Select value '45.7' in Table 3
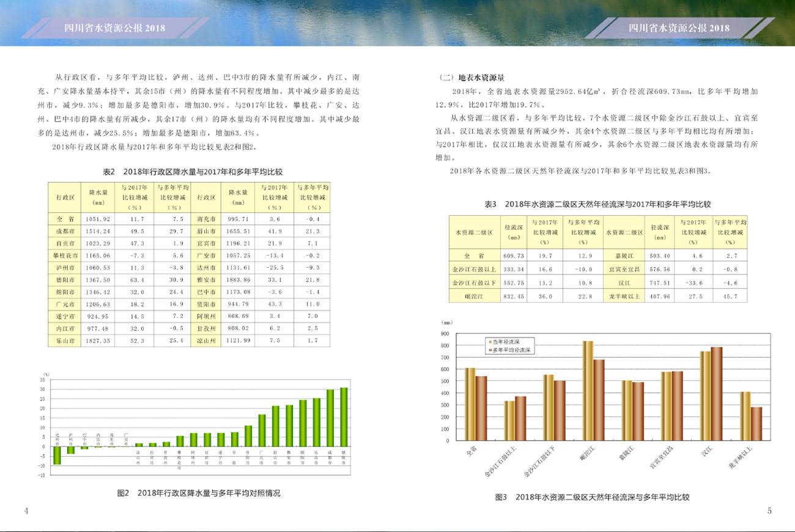 [731, 296]
